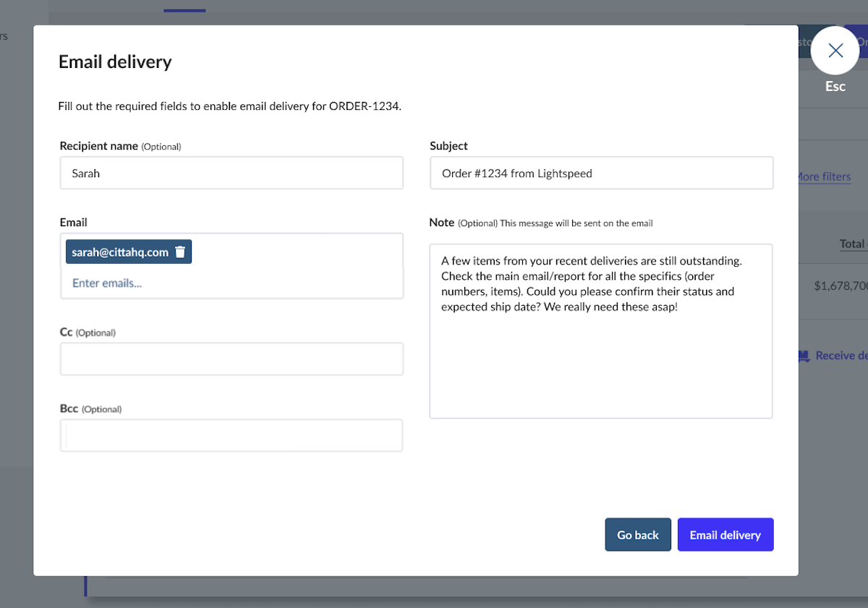The image size is (868, 608).
Task: Click the Go back button
Action: click(x=637, y=534)
